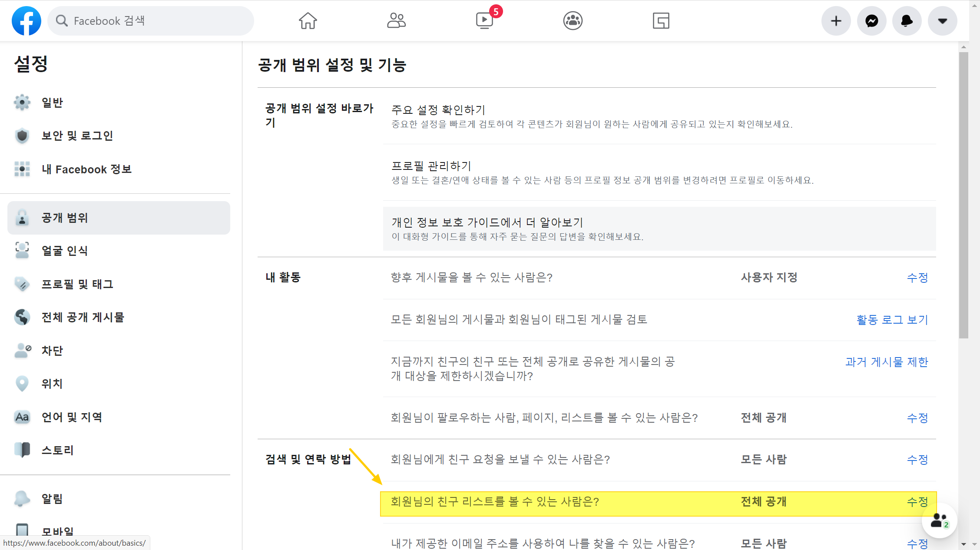Open 개인 정보 보호 가이드에서 더 알아보기
This screenshot has width=980, height=550.
coord(487,222)
